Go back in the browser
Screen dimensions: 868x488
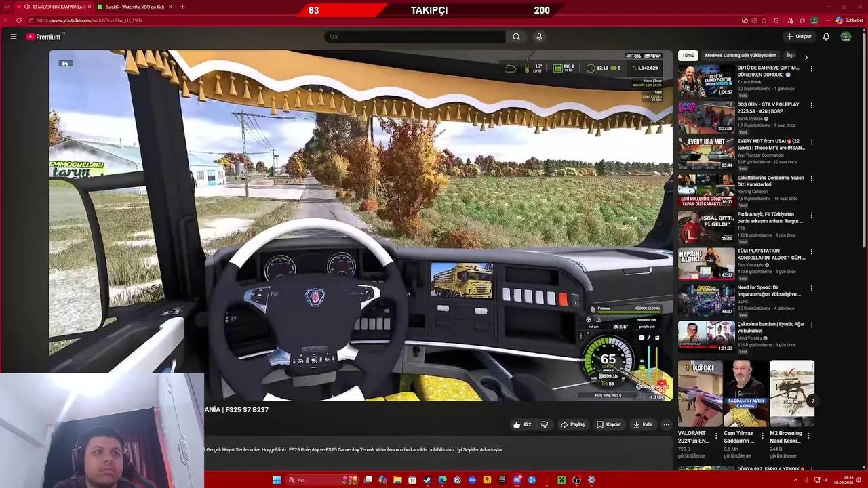click(x=7, y=20)
